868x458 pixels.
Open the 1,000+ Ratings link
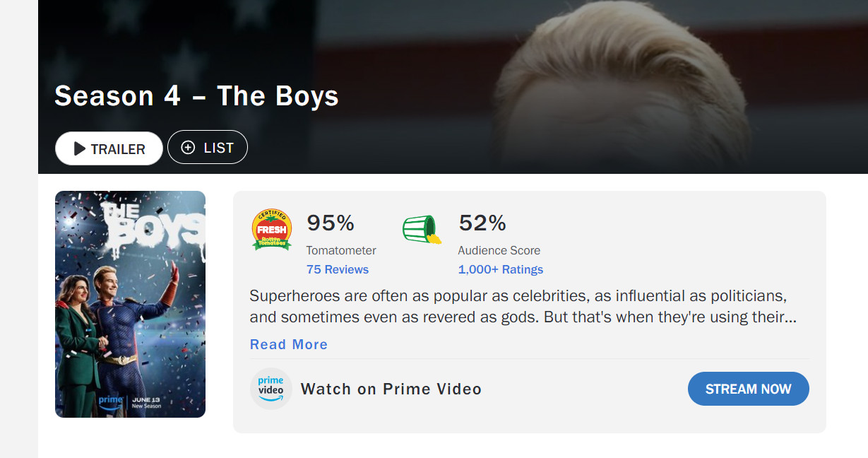(x=501, y=269)
